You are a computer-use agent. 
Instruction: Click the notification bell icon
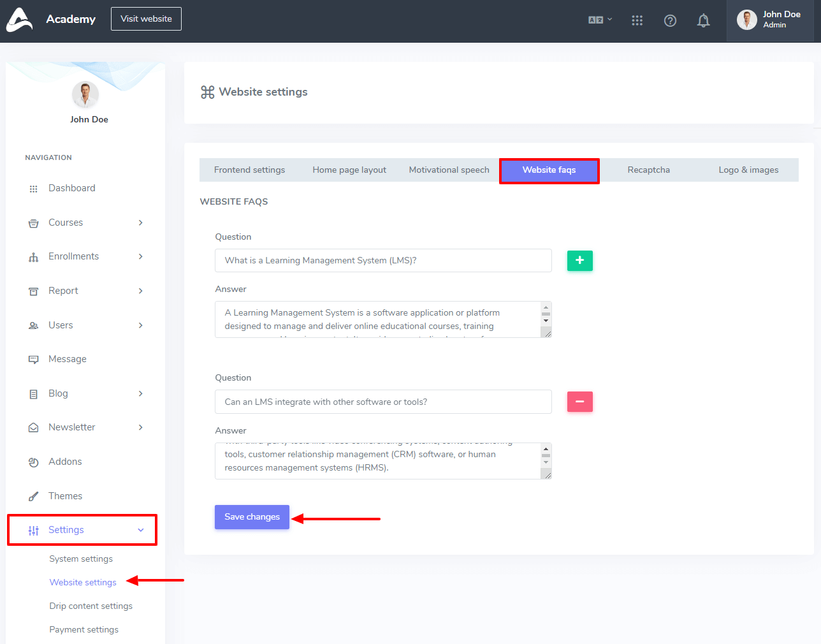tap(703, 21)
